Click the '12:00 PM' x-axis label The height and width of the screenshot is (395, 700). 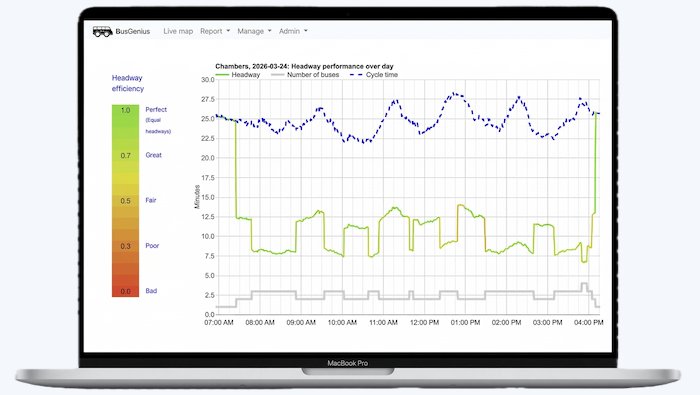pyautogui.click(x=424, y=323)
